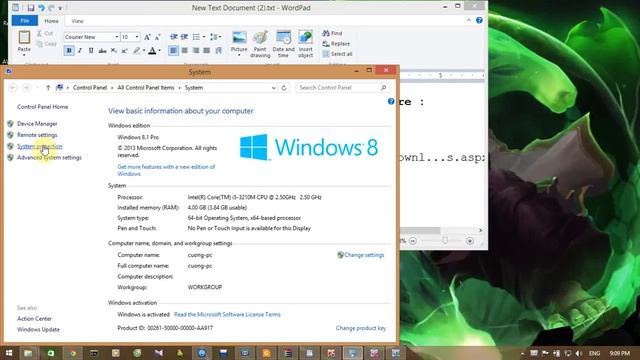Expand the bullet list style dropdown
This screenshot has width=640, height=360.
[204, 37]
